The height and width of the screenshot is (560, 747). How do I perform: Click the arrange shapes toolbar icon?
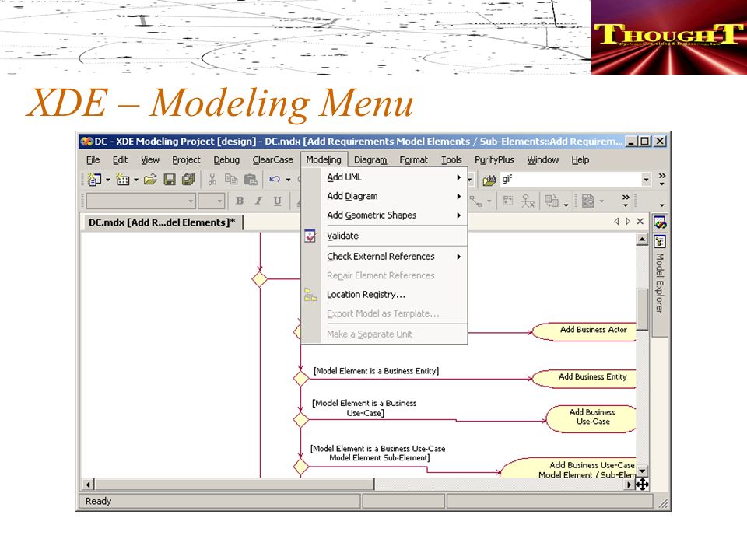pos(552,201)
